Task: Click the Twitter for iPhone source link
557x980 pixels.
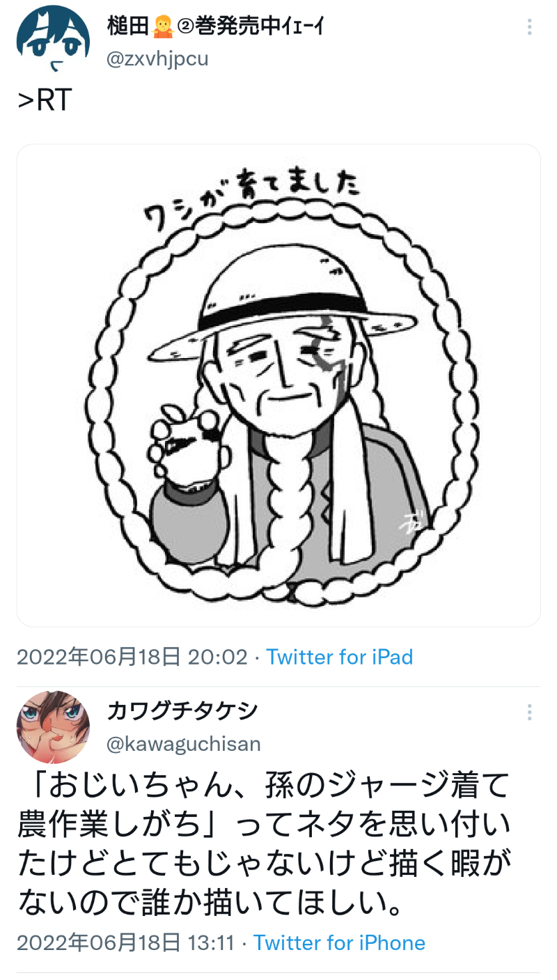Action: coord(339,943)
